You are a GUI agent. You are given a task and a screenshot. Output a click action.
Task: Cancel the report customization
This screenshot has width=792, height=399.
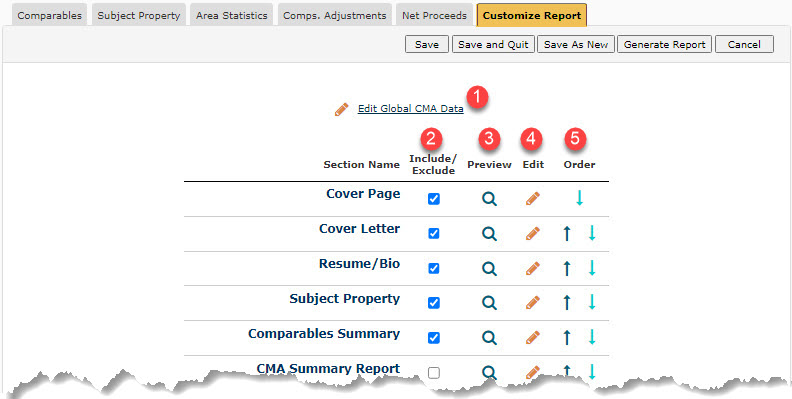click(744, 44)
